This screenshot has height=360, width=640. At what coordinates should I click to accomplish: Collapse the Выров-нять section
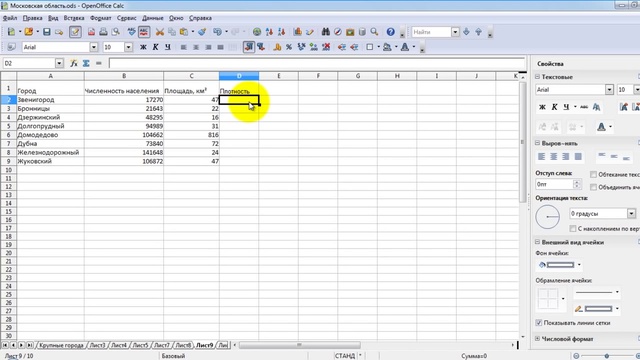pyautogui.click(x=538, y=143)
